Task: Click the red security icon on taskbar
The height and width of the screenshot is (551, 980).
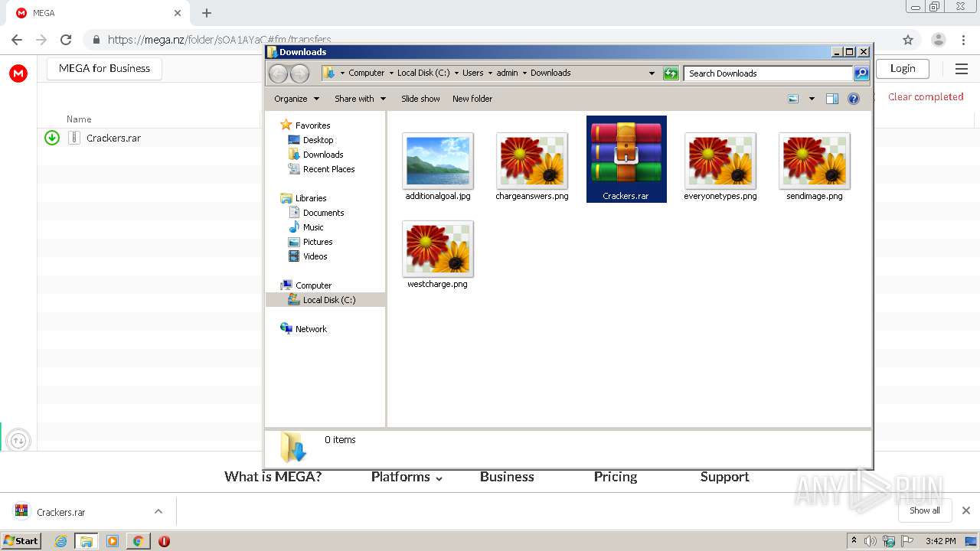Action: coord(164,541)
